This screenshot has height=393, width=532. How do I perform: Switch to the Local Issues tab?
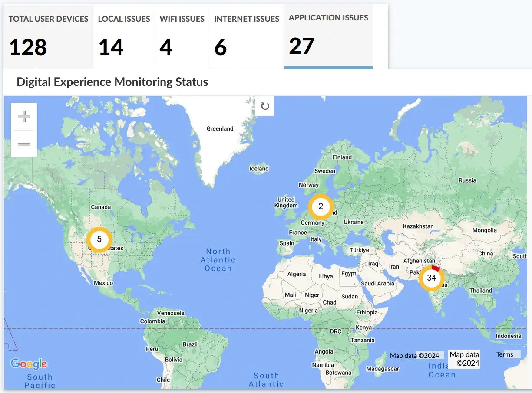pos(124,36)
